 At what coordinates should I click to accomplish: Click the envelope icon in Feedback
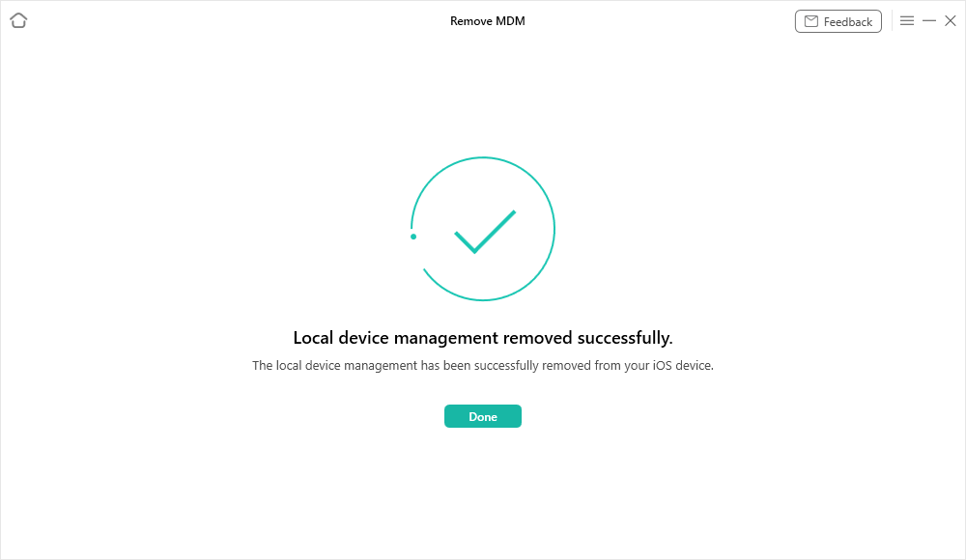811,21
